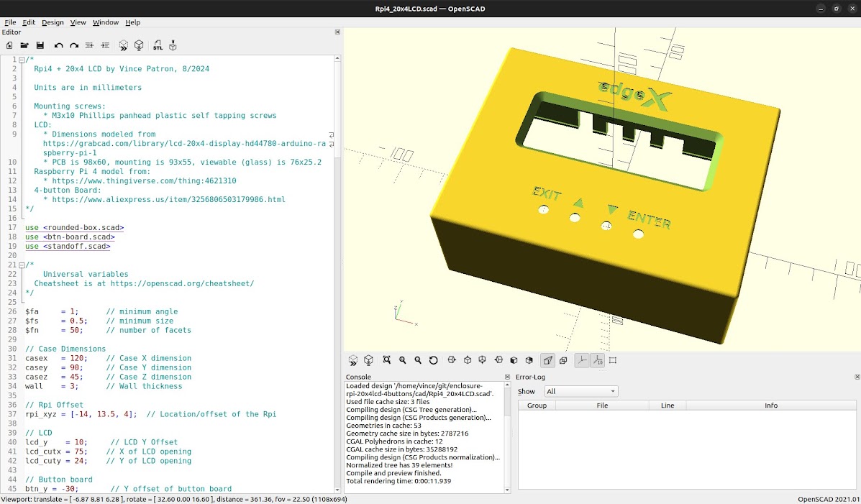This screenshot has height=504, width=861.
Task: Open a file with the folder icon
Action: tap(24, 45)
